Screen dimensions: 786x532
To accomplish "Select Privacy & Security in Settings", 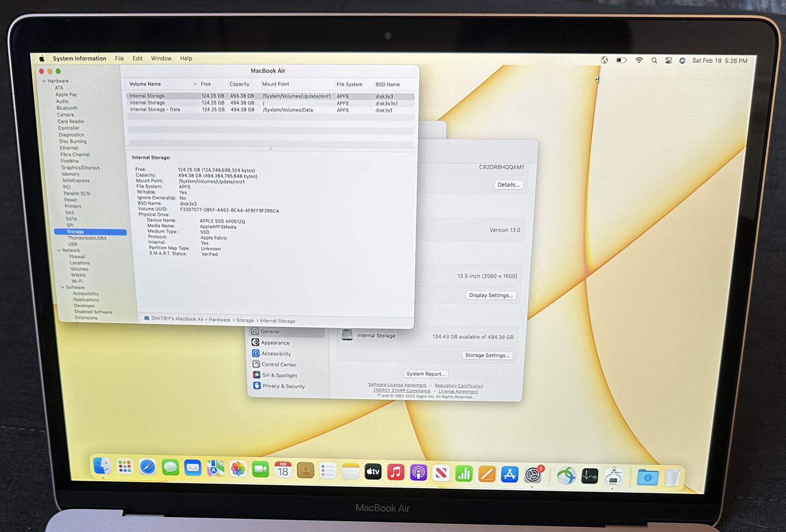I will (283, 386).
